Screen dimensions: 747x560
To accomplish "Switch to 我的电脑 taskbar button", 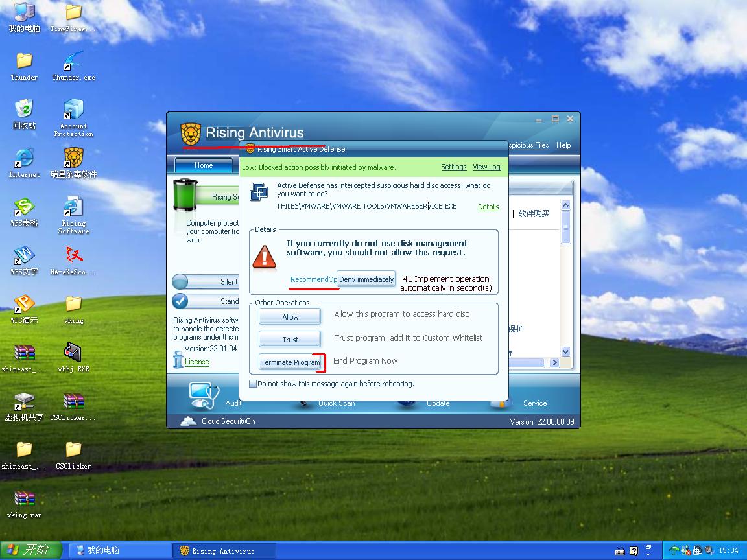I will click(119, 550).
